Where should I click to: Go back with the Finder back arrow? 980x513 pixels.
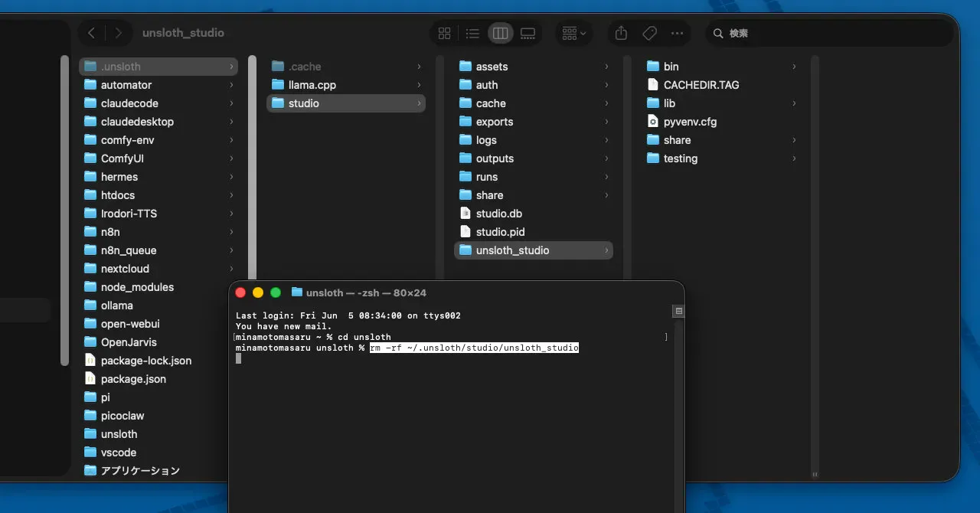tap(92, 33)
